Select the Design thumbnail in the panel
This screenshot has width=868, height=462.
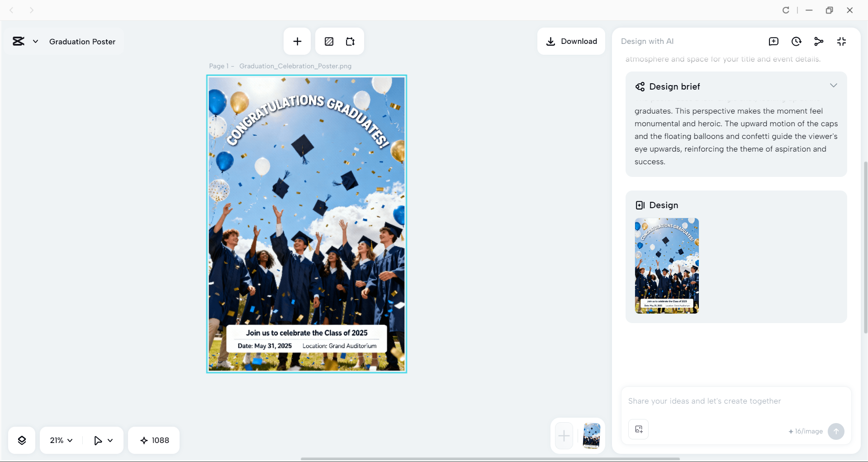click(666, 266)
